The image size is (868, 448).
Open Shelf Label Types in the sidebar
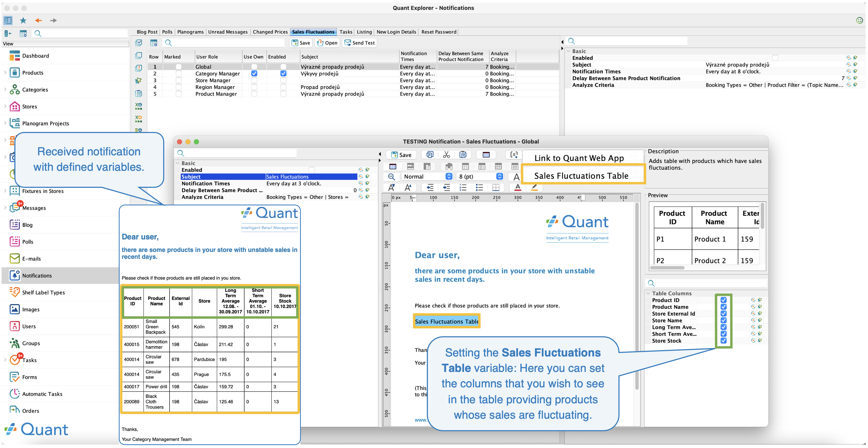[x=44, y=292]
